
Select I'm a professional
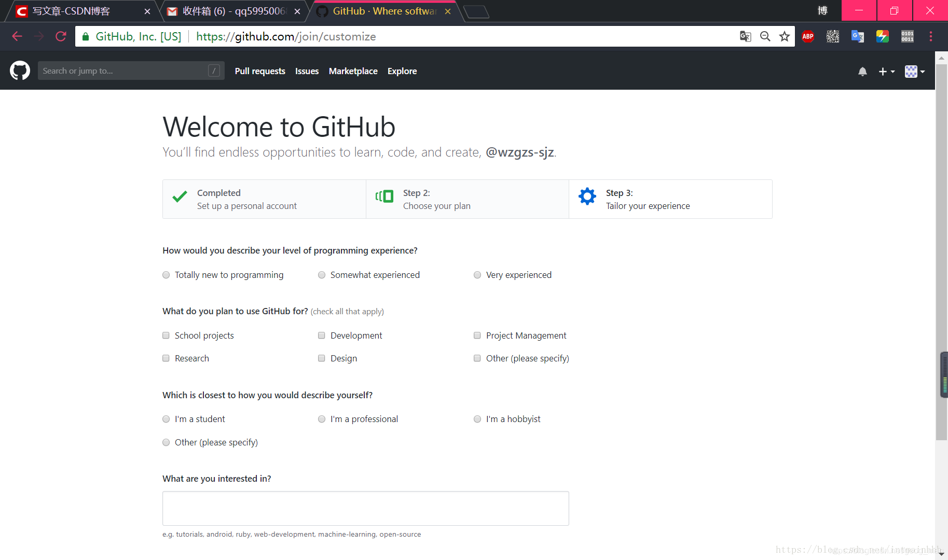[x=322, y=419]
